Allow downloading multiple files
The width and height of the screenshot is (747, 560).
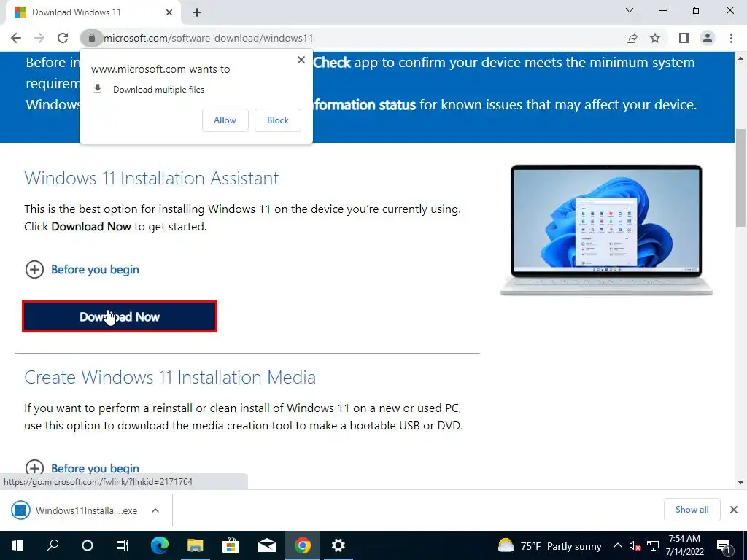[225, 120]
